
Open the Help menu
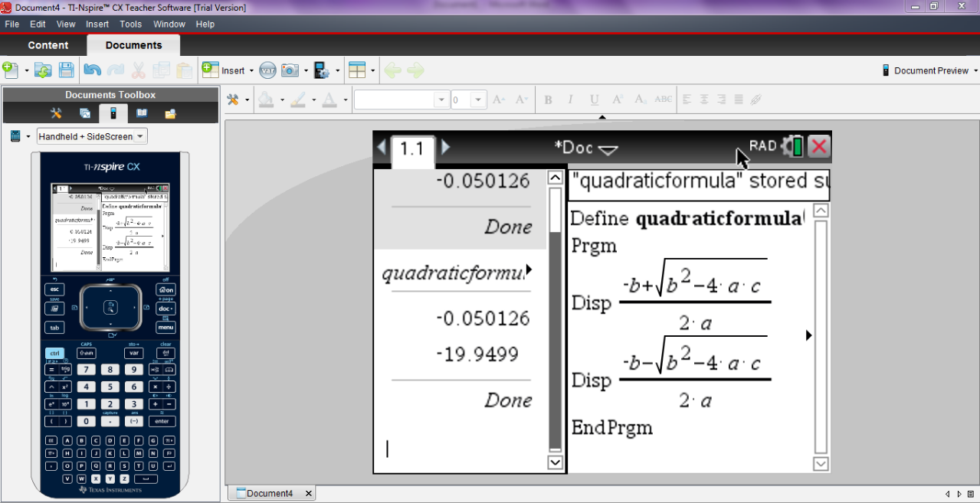point(205,24)
